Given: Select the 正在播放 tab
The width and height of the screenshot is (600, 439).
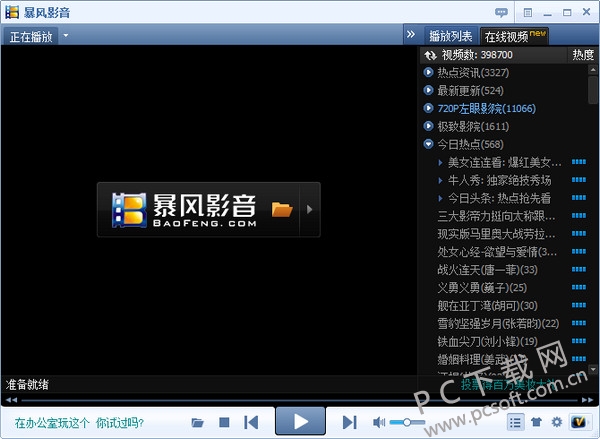Looking at the screenshot, I should coord(31,36).
